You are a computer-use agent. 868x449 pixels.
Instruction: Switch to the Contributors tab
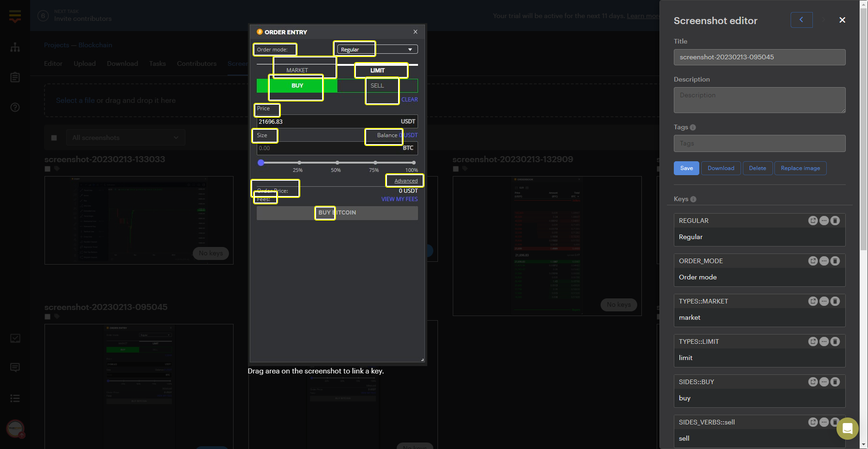196,63
